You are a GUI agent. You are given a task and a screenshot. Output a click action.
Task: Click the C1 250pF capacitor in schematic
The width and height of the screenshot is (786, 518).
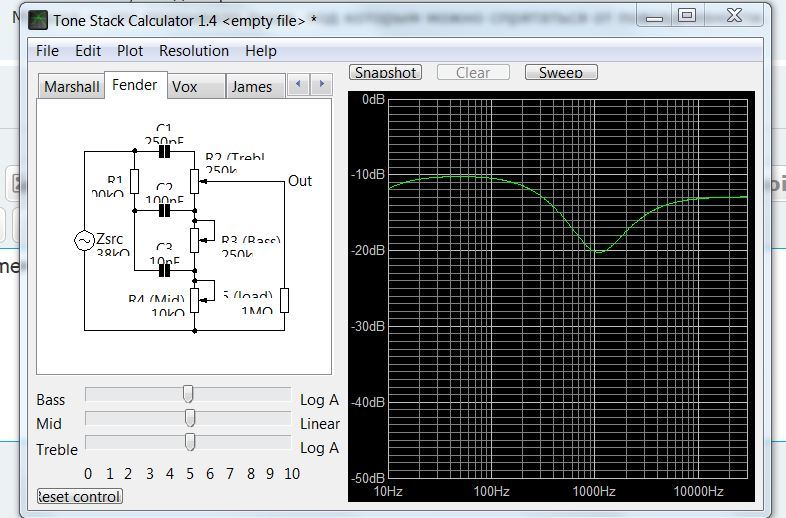point(164,151)
